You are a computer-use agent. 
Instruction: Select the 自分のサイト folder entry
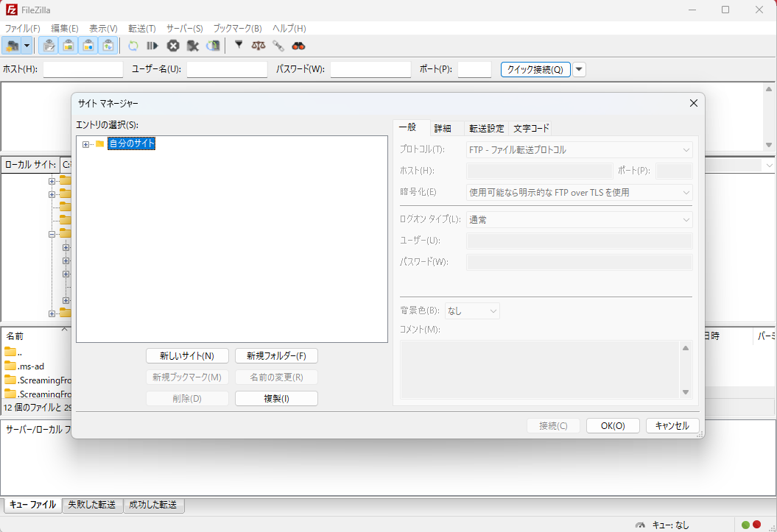(x=131, y=143)
